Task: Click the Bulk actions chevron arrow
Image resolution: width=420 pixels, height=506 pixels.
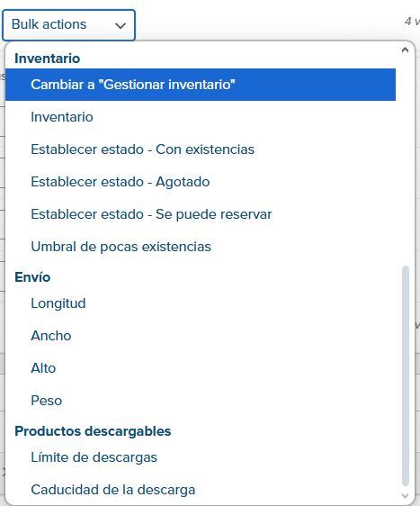Action: click(x=121, y=26)
